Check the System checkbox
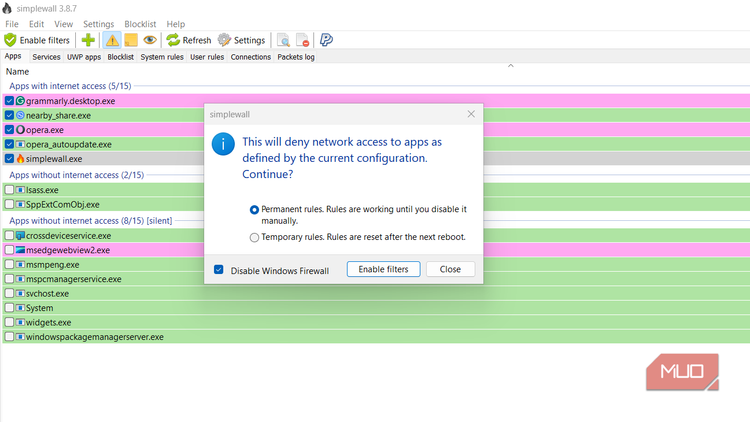Viewport: 750px width, 422px height. pyautogui.click(x=9, y=308)
